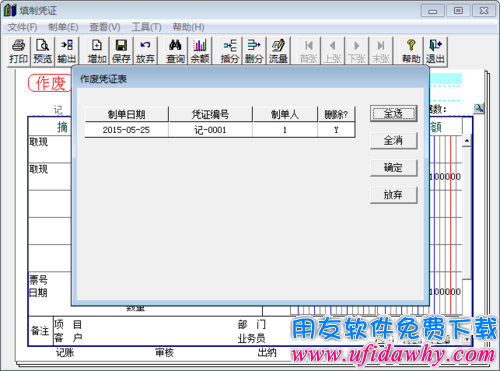Save the voucher using 保存 icon
Image resolution: width=500 pixels, height=371 pixels.
point(121,51)
